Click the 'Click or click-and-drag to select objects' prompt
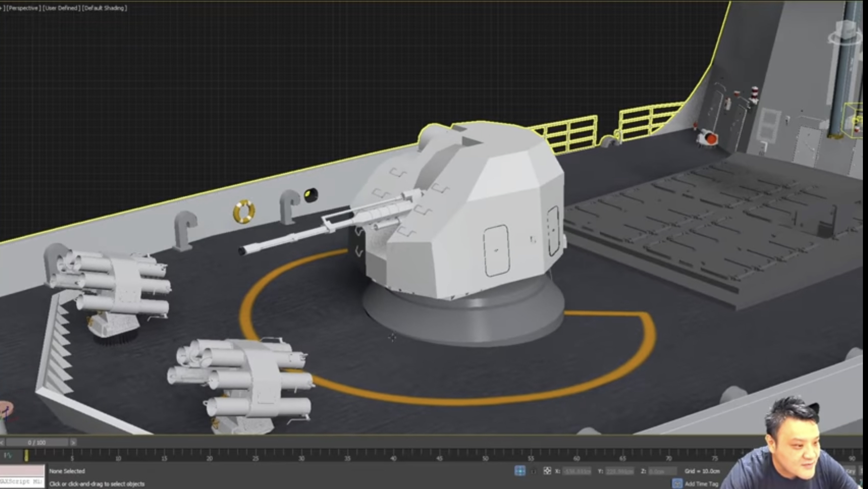 (97, 484)
